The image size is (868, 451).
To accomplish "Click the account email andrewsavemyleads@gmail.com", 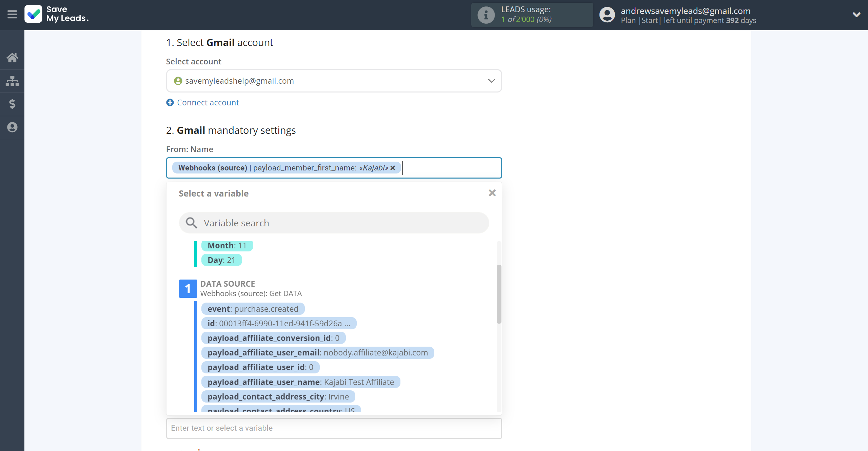I will coord(686,11).
